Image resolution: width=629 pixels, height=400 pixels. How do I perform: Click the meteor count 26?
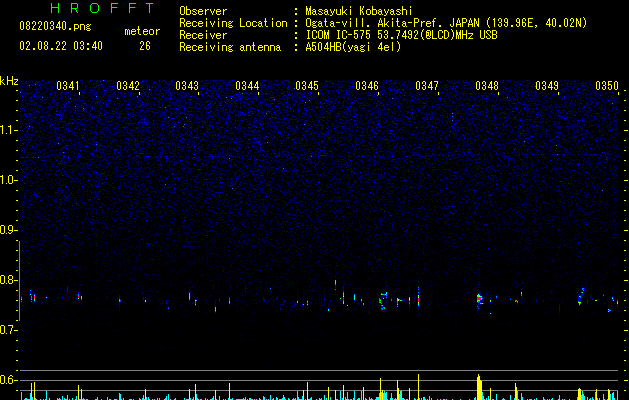tap(145, 46)
